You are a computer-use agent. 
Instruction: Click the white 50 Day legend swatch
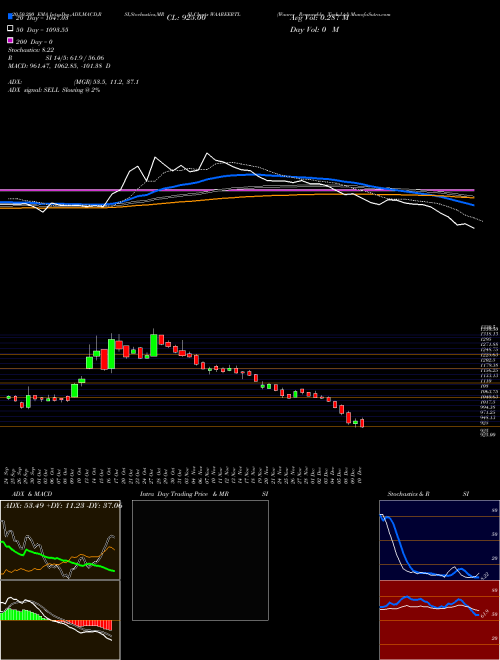pos(11,28)
